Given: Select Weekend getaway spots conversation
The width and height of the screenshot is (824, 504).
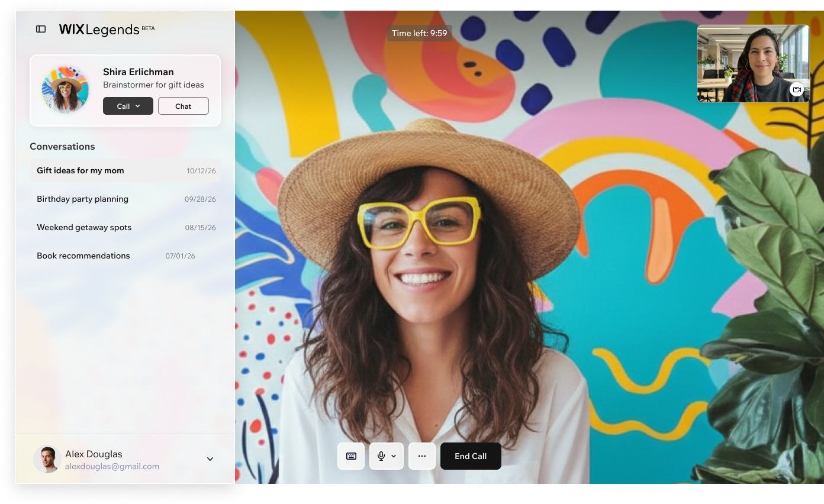Looking at the screenshot, I should point(125,227).
